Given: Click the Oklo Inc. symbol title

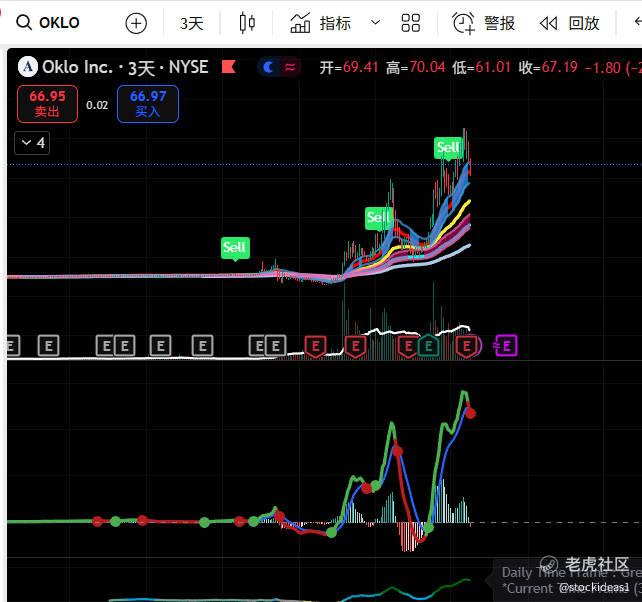Looking at the screenshot, I should click(125, 68).
